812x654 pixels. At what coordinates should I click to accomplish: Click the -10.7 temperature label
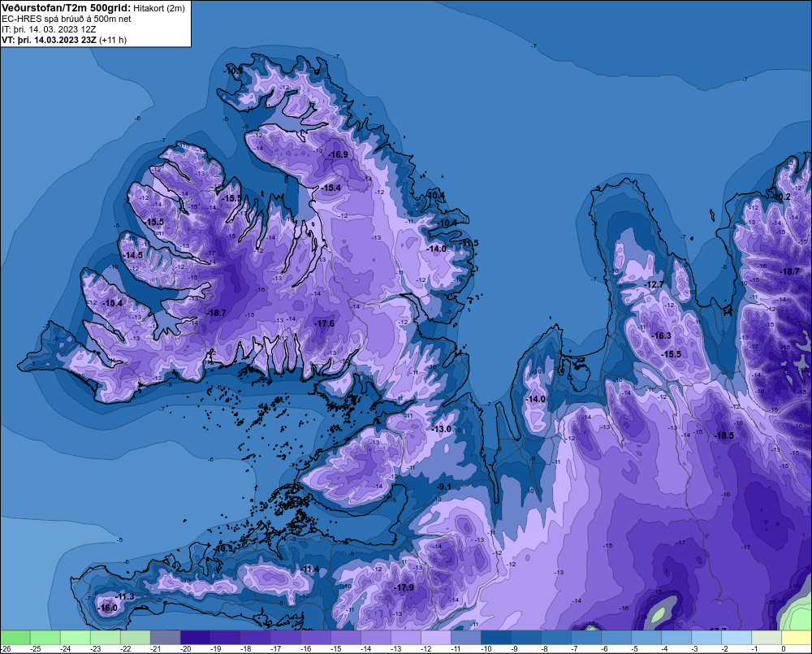pyautogui.click(x=234, y=70)
